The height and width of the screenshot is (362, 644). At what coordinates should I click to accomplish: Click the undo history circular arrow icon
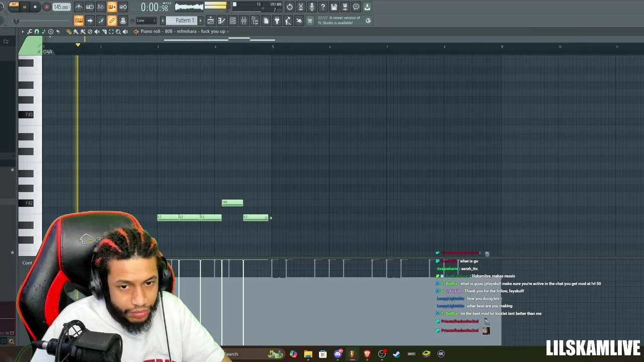pyautogui.click(x=290, y=7)
